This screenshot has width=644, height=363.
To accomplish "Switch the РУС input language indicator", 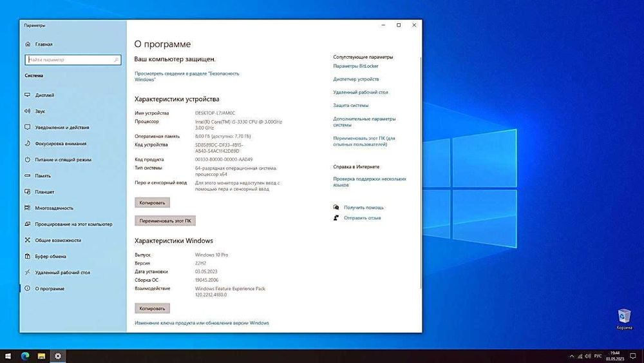I will [x=598, y=356].
